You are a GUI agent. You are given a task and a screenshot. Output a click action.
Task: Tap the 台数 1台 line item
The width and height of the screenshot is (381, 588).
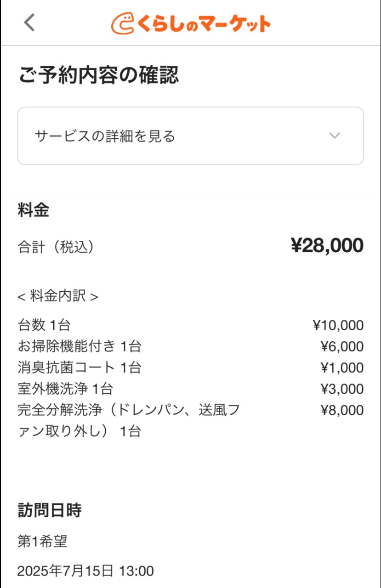tap(44, 325)
